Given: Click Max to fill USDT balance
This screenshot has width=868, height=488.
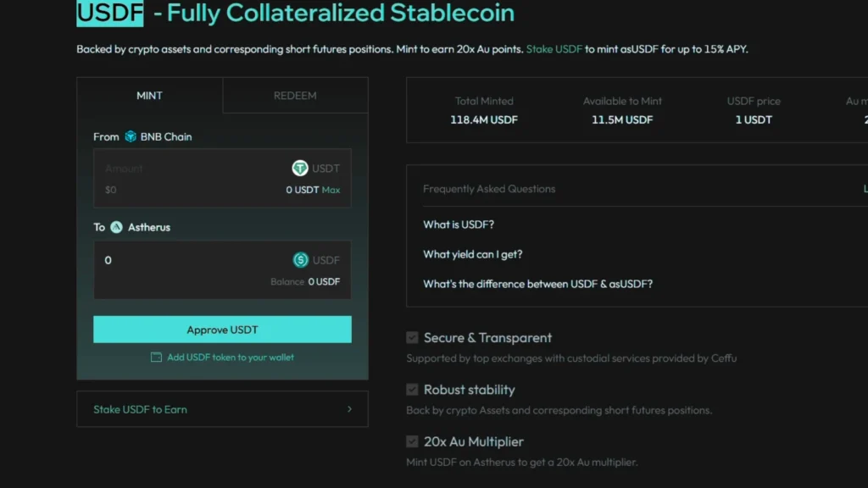Looking at the screenshot, I should coord(331,190).
